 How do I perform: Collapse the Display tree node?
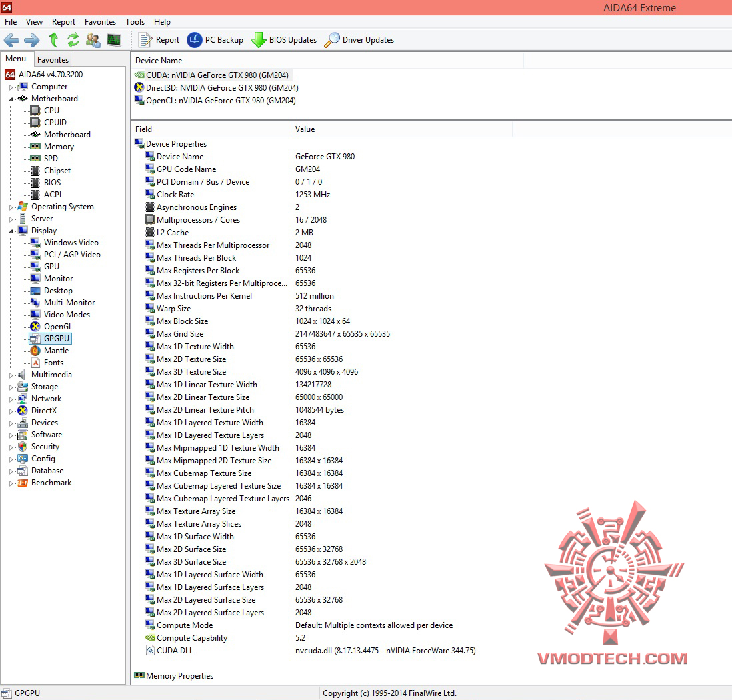(x=11, y=231)
